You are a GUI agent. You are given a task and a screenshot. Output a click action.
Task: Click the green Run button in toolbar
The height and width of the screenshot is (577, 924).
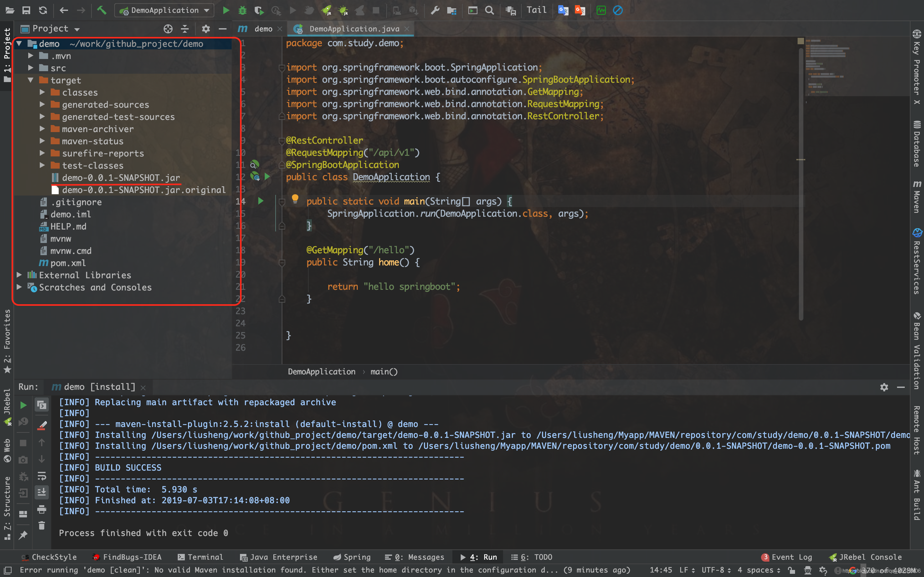pyautogui.click(x=226, y=10)
